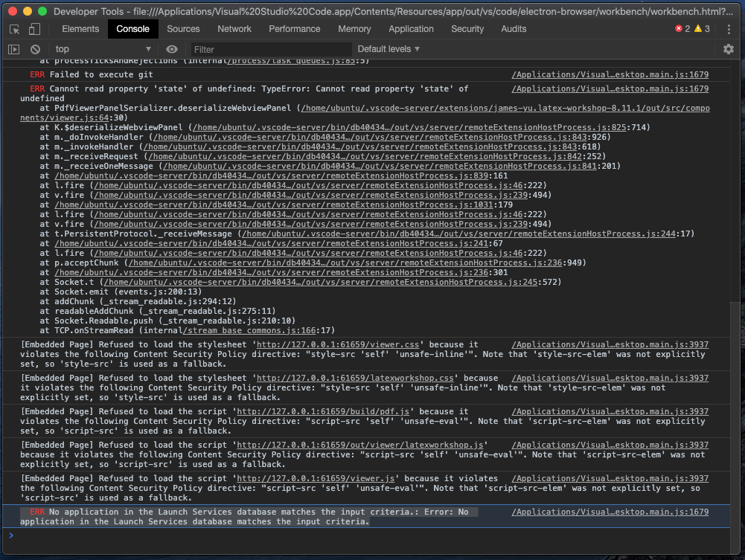The height and width of the screenshot is (560, 745).
Task: Open the top context selector dropdown
Action: [103, 49]
